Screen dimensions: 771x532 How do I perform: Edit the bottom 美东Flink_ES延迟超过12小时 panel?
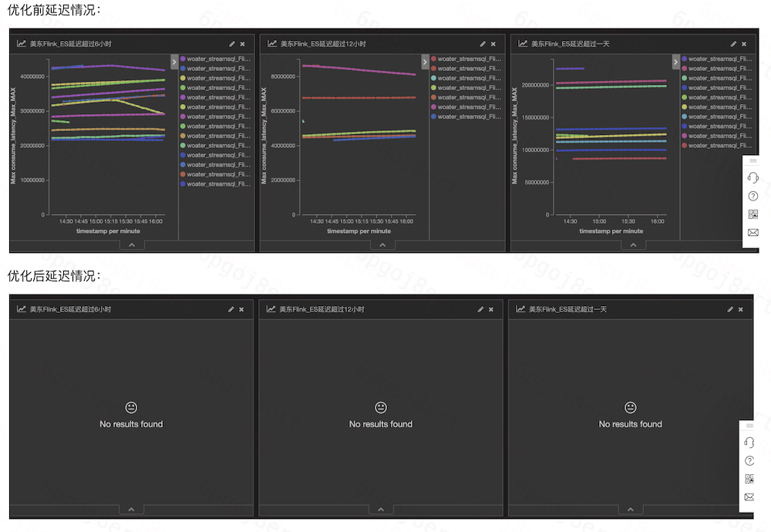tap(480, 309)
